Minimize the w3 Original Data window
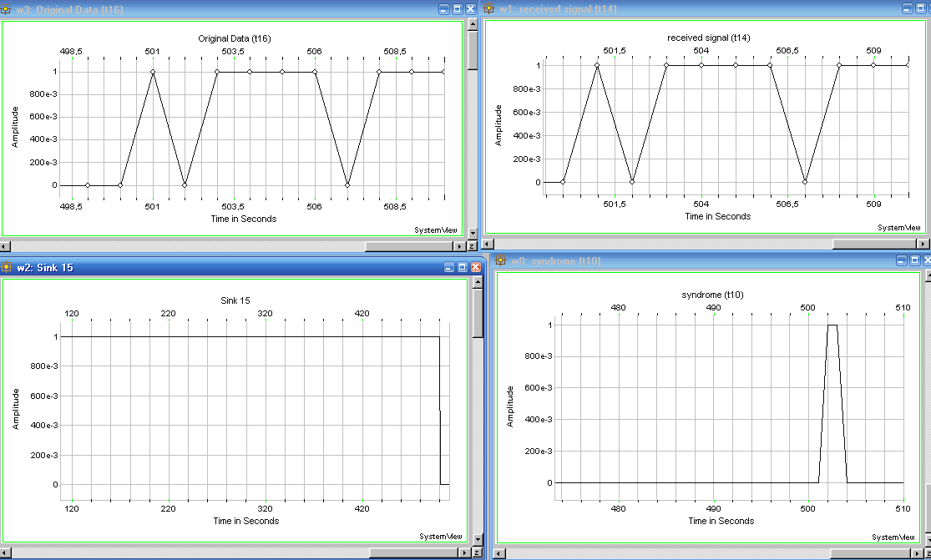 click(444, 9)
